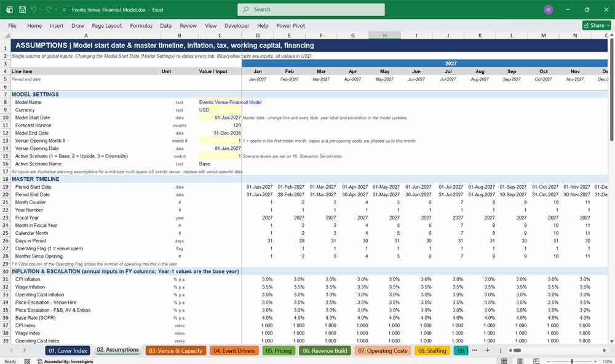Screen dimensions: 615x364
Task: Switch to the Insert ribbon tab
Action: (57, 25)
